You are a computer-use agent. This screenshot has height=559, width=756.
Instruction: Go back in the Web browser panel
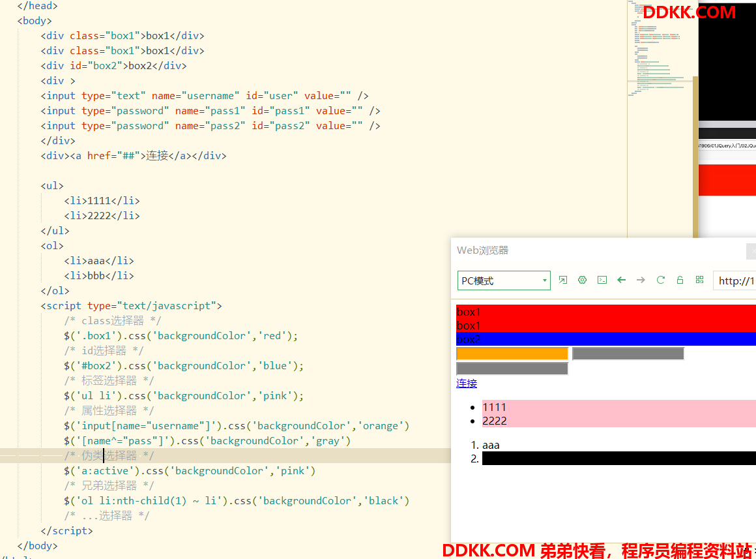[622, 280]
